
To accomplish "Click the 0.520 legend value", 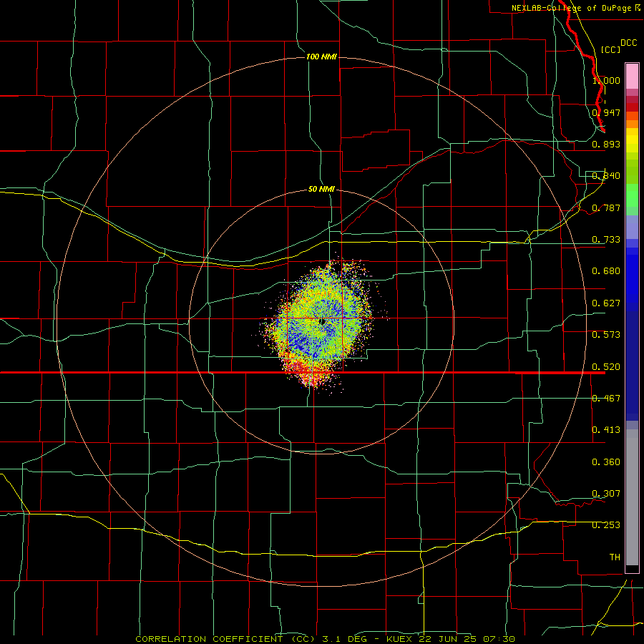I will coord(606,366).
